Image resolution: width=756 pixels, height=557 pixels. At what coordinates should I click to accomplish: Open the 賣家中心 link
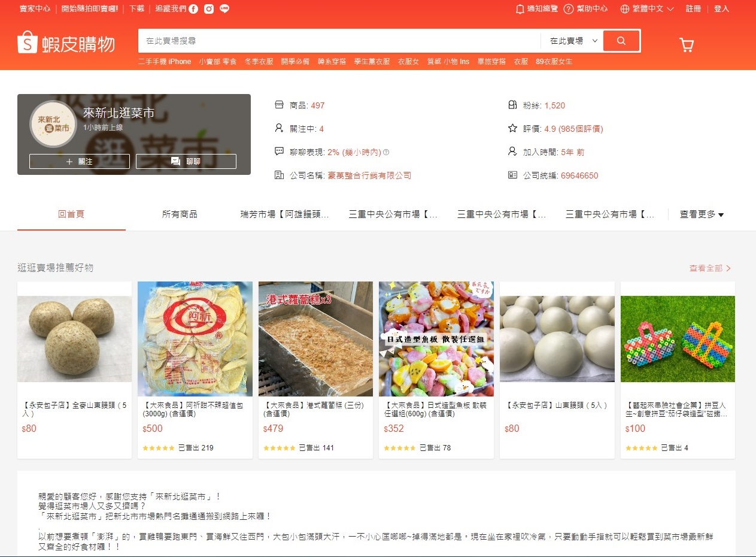35,9
